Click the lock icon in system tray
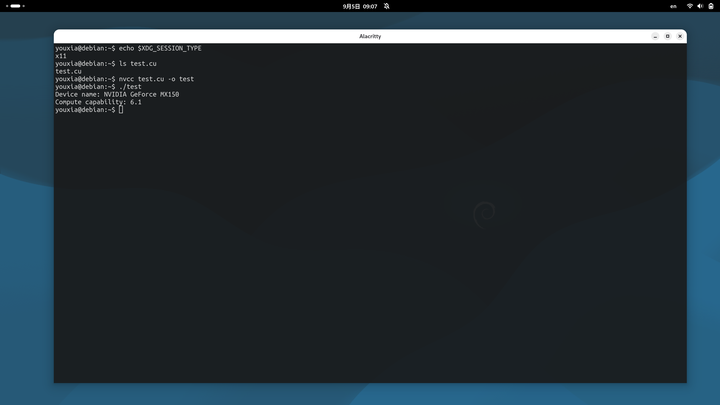Image resolution: width=720 pixels, height=405 pixels. pos(711,6)
